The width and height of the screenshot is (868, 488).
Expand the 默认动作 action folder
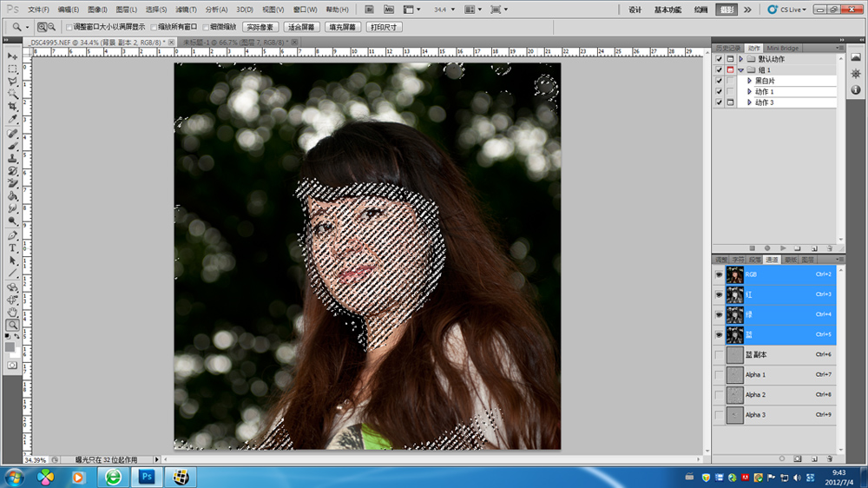point(740,59)
